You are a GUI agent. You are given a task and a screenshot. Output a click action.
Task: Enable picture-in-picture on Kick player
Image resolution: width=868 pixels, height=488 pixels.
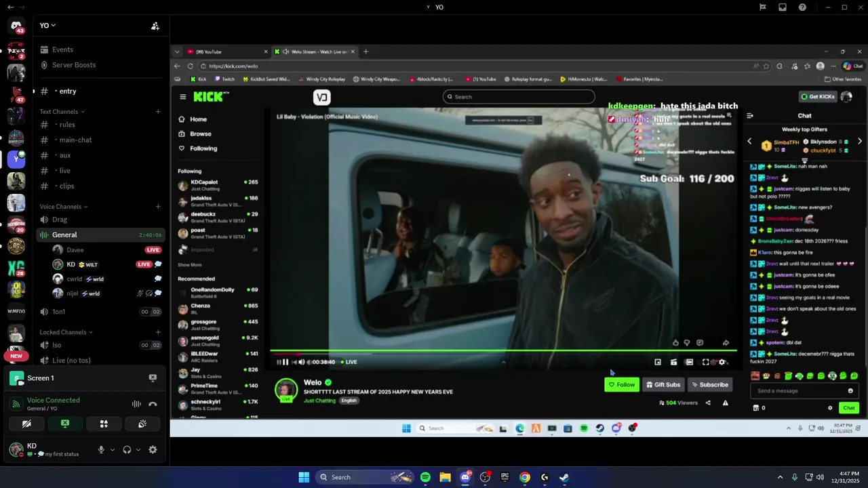tap(658, 362)
